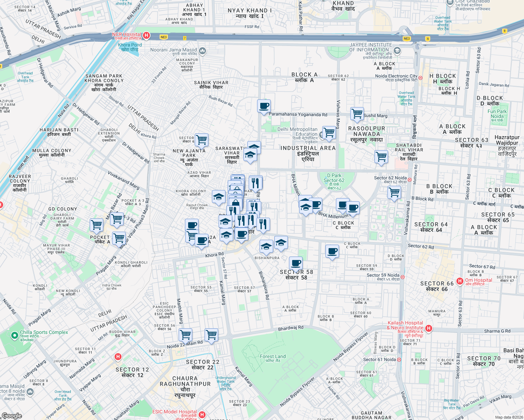Open the shopping cart icon near Noida 22 Main Rd

click(185, 334)
